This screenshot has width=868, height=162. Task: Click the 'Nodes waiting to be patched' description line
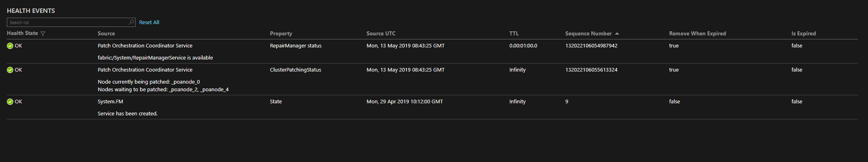click(x=163, y=90)
